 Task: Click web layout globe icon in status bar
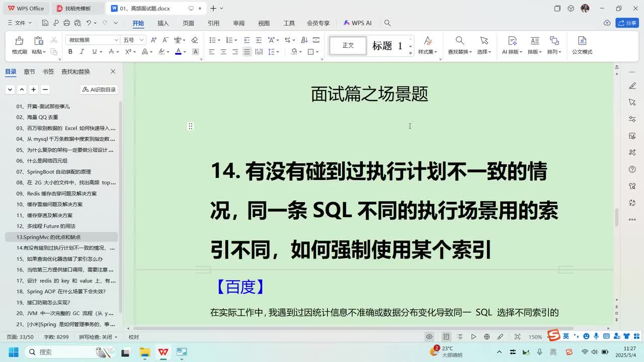487,337
